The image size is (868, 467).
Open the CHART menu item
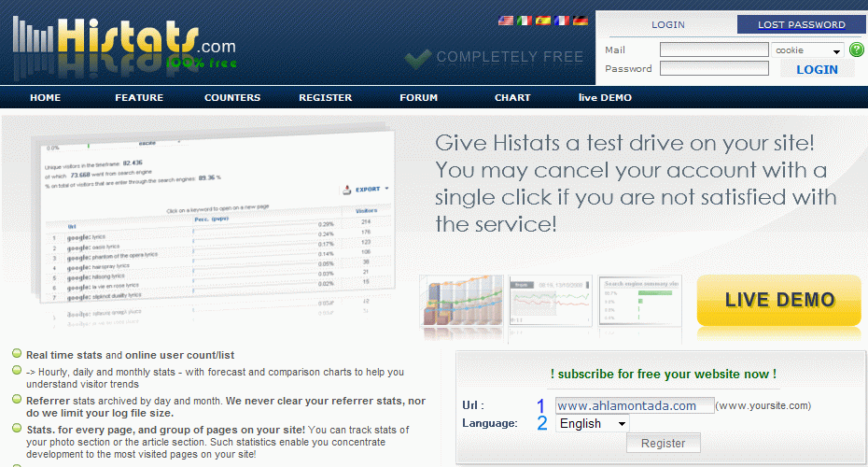(x=512, y=97)
